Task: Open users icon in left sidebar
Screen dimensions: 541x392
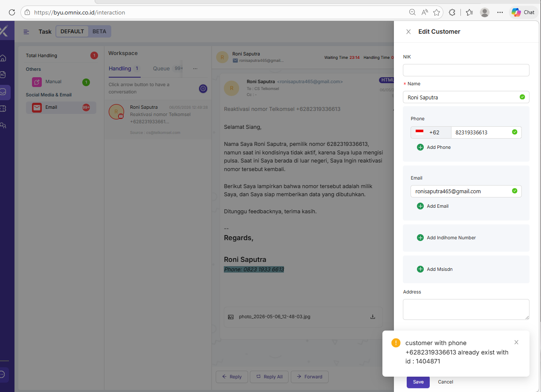Action: coord(3,126)
